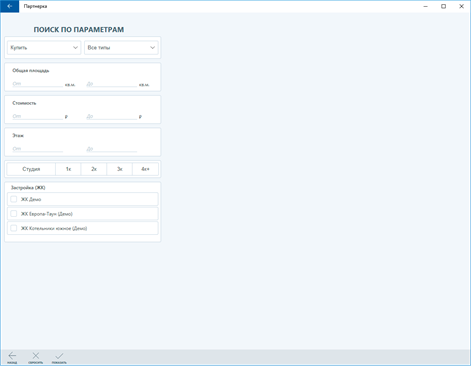The height and width of the screenshot is (366, 471).
Task: Minimize the Партнерка window
Action: click(425, 6)
